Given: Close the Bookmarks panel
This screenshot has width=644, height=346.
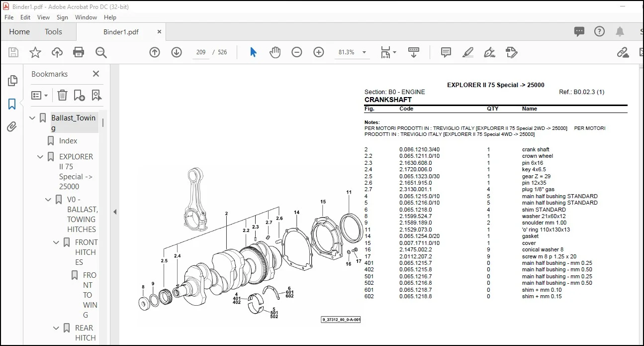Looking at the screenshot, I should (96, 74).
